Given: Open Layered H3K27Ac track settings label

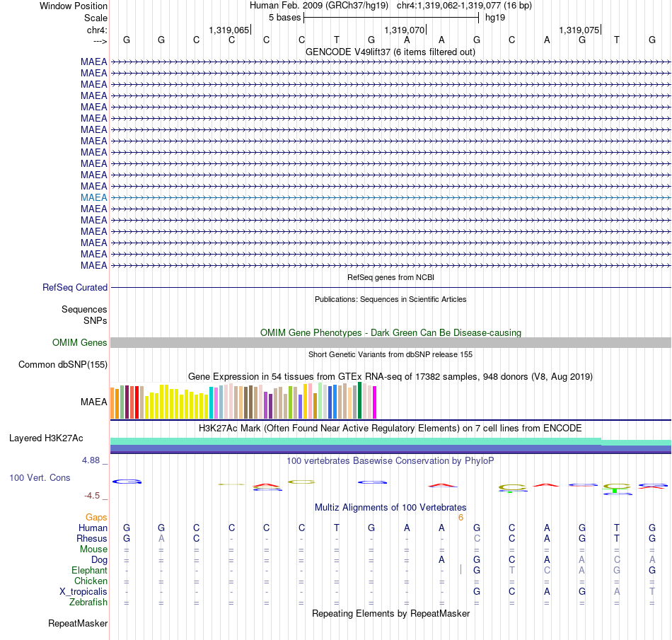Looking at the screenshot, I should [x=46, y=438].
